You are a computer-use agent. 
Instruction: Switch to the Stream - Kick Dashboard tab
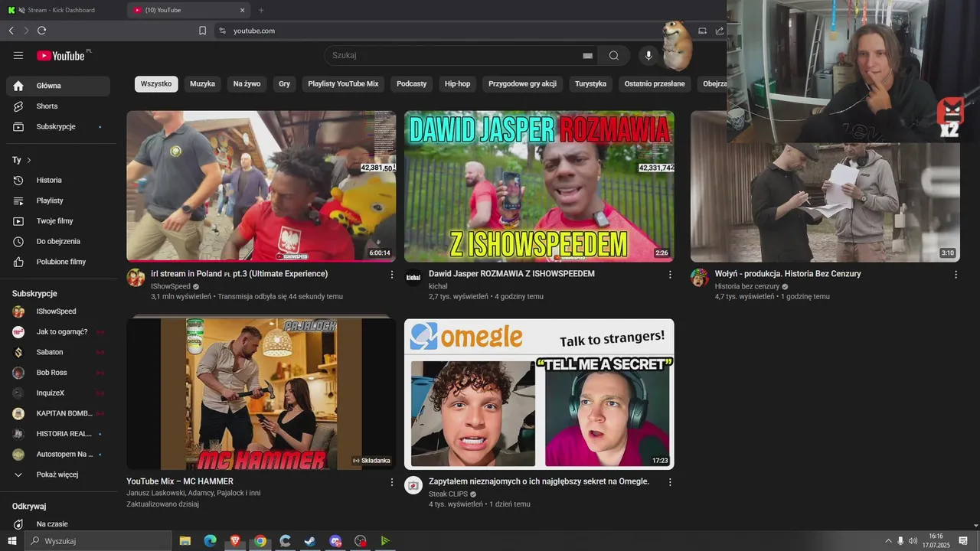coord(63,10)
